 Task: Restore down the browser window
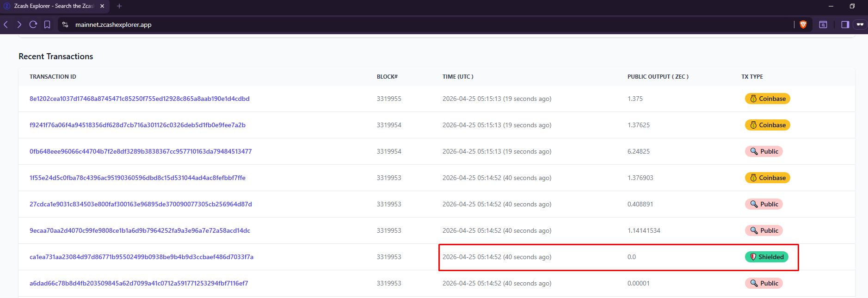click(x=852, y=6)
